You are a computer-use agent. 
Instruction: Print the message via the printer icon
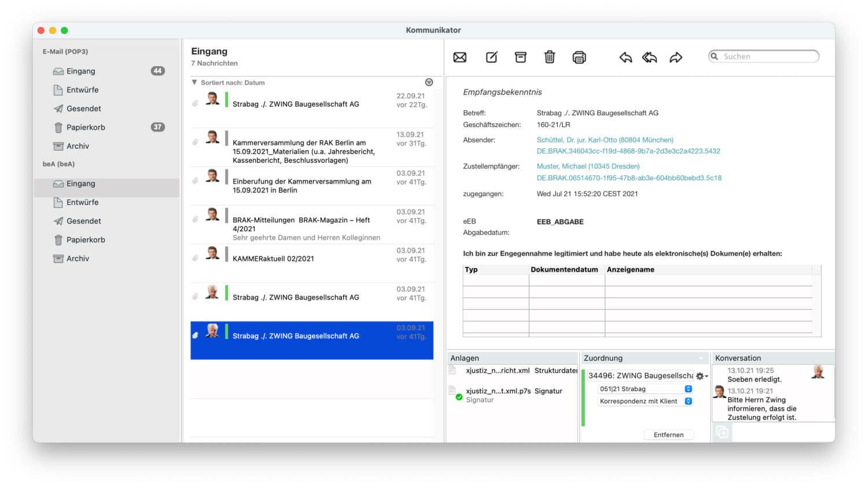pos(579,57)
